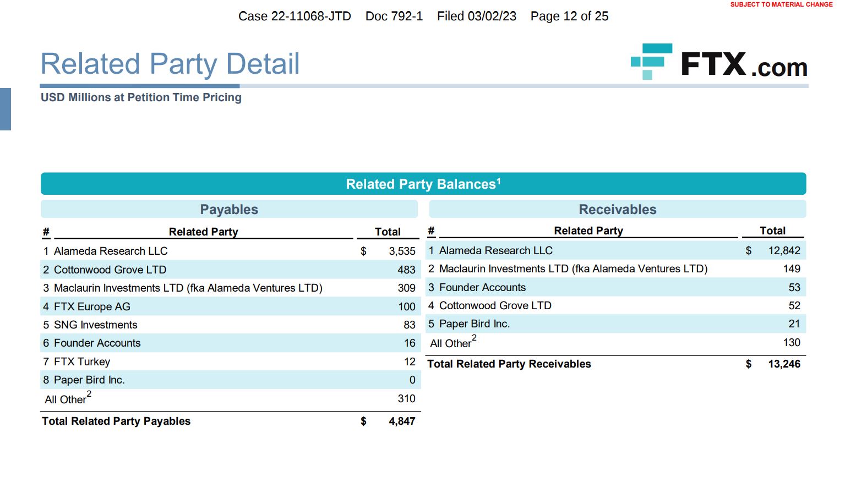
Task: Click payables value 83
Action: pyautogui.click(x=409, y=325)
